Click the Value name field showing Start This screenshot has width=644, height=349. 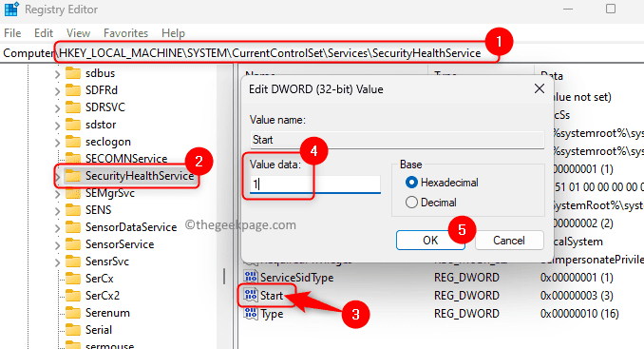(397, 140)
